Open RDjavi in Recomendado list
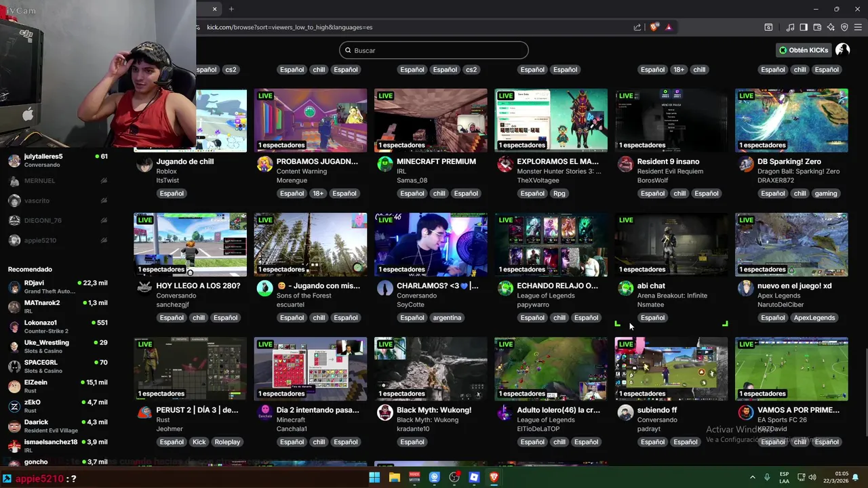The height and width of the screenshot is (488, 868). click(x=58, y=287)
